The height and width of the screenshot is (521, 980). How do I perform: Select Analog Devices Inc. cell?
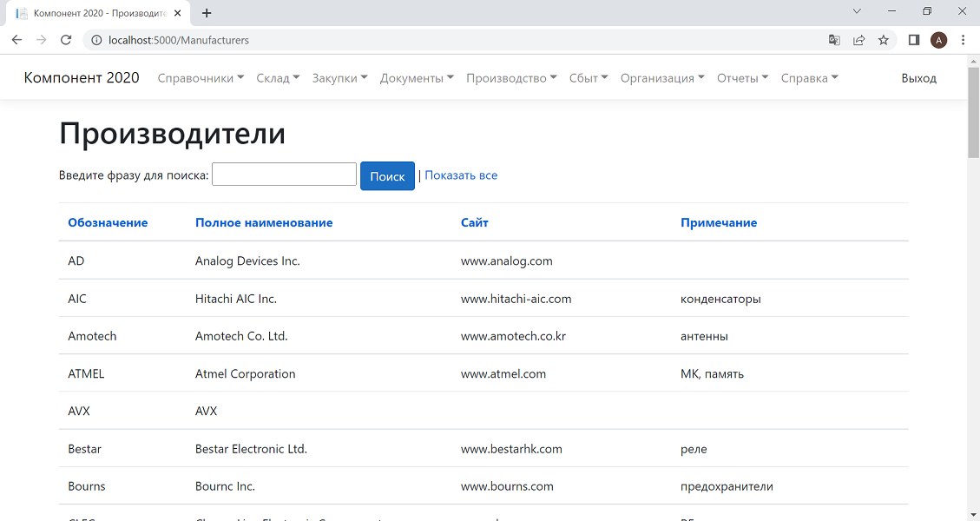[247, 260]
